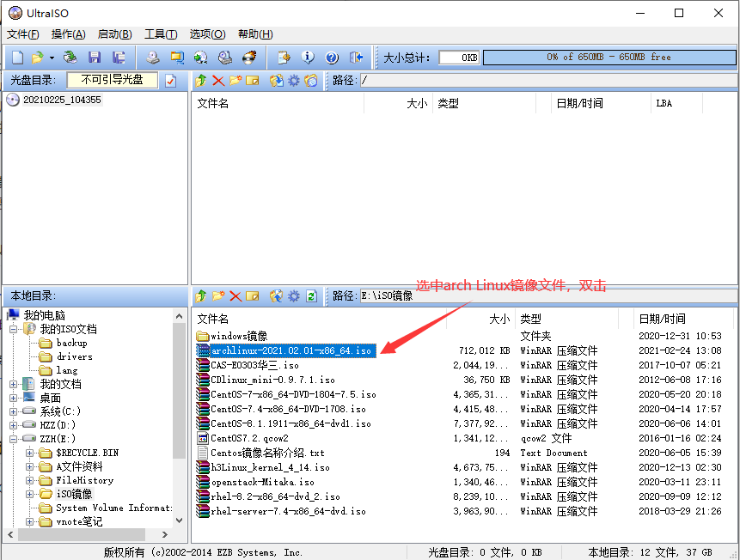This screenshot has height=560, width=740.
Task: Click the Help question mark icon
Action: (332, 58)
